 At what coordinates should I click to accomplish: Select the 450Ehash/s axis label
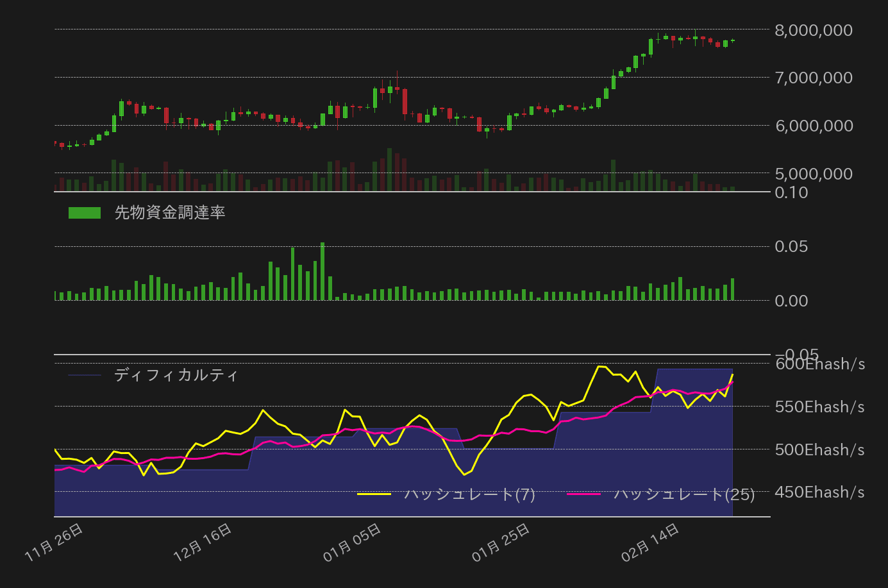coord(819,492)
